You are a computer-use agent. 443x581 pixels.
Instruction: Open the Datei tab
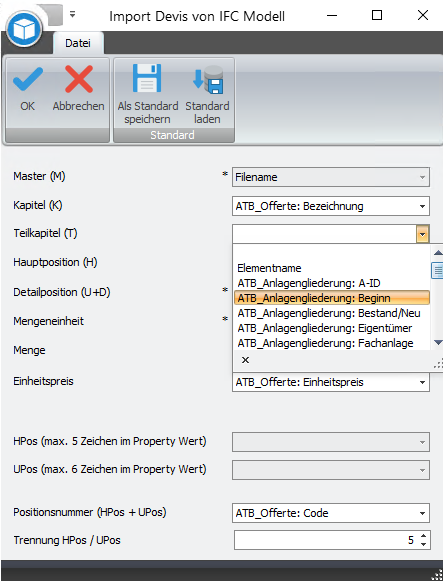[78, 43]
